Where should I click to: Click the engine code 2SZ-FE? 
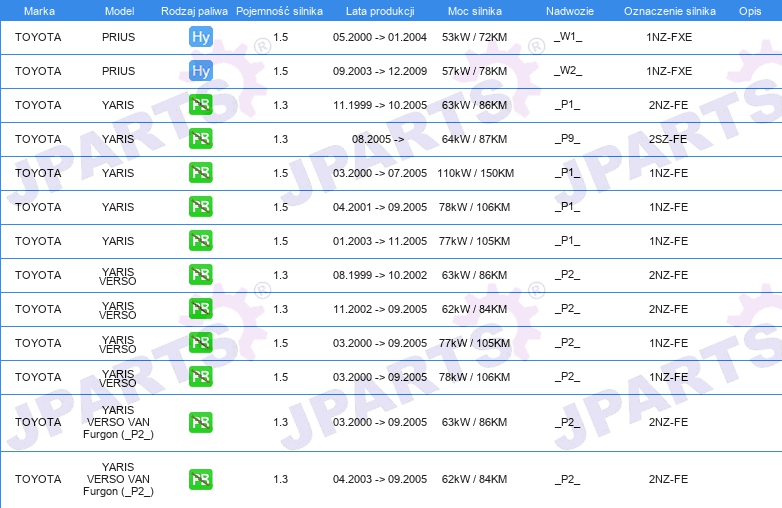[668, 139]
